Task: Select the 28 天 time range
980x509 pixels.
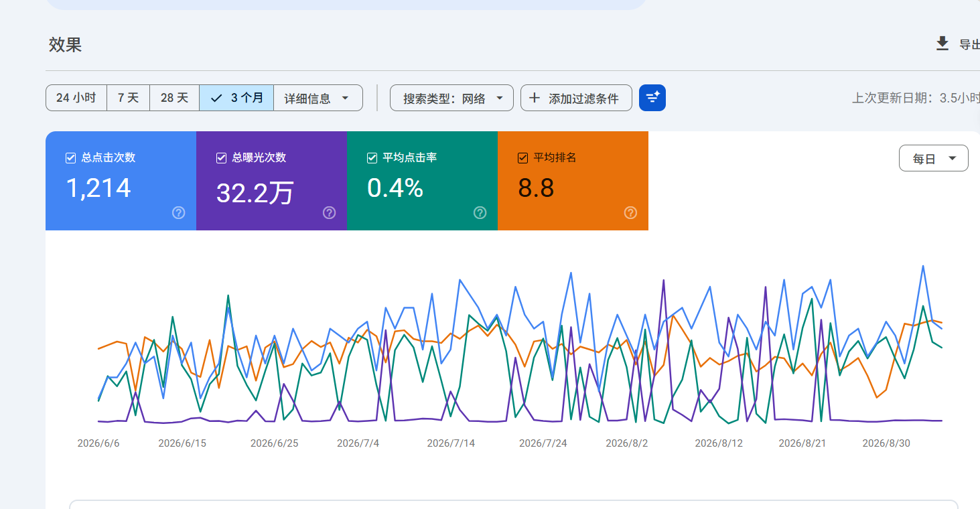Action: click(174, 98)
